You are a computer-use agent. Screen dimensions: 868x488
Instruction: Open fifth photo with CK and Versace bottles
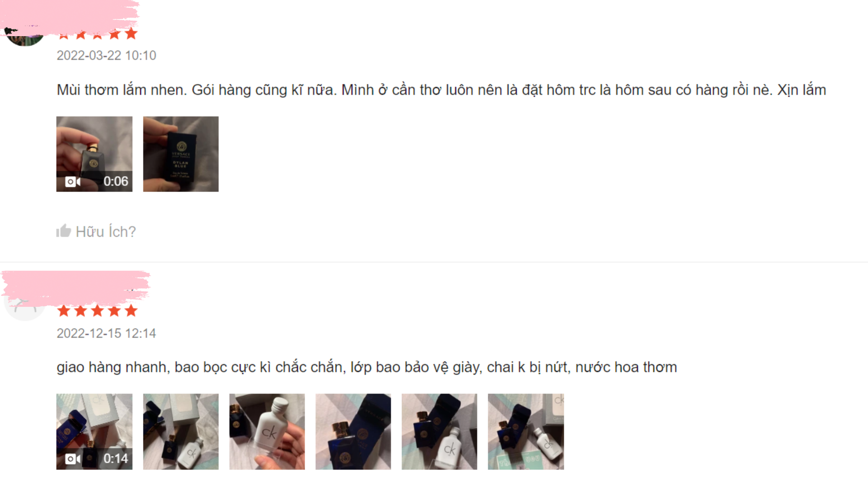[439, 432]
